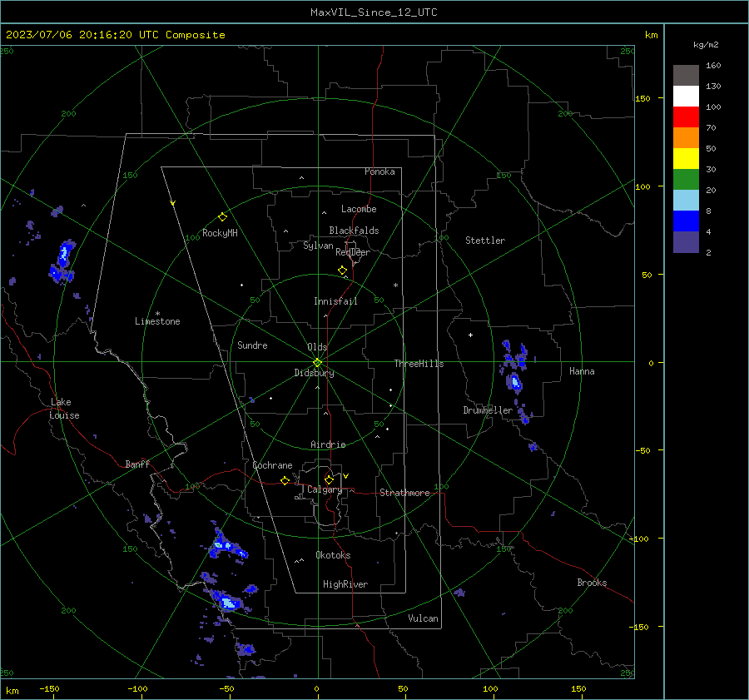Click the Blackfalds city label
The width and height of the screenshot is (749, 700).
[x=354, y=231]
